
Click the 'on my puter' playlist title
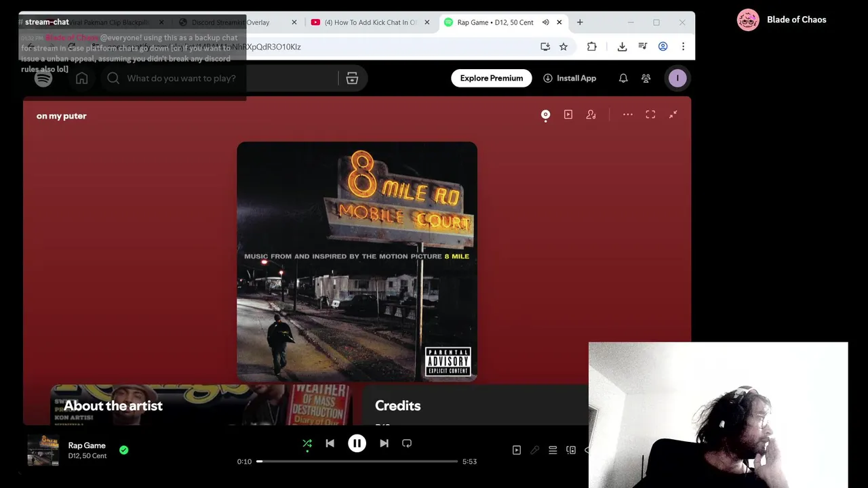(x=62, y=116)
